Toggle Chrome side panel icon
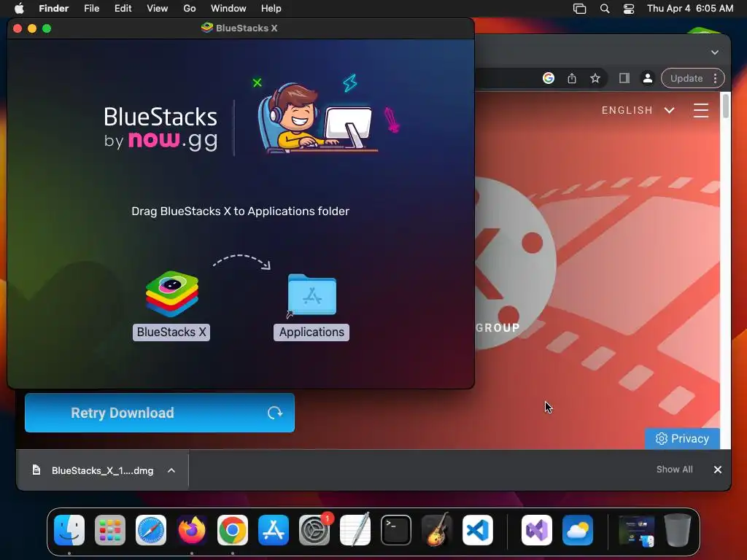The width and height of the screenshot is (747, 560). click(x=624, y=78)
